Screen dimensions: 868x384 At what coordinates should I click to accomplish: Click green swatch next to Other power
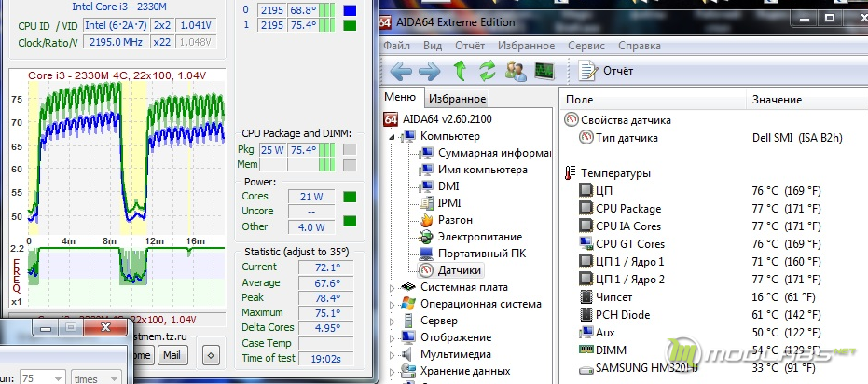coord(350,221)
